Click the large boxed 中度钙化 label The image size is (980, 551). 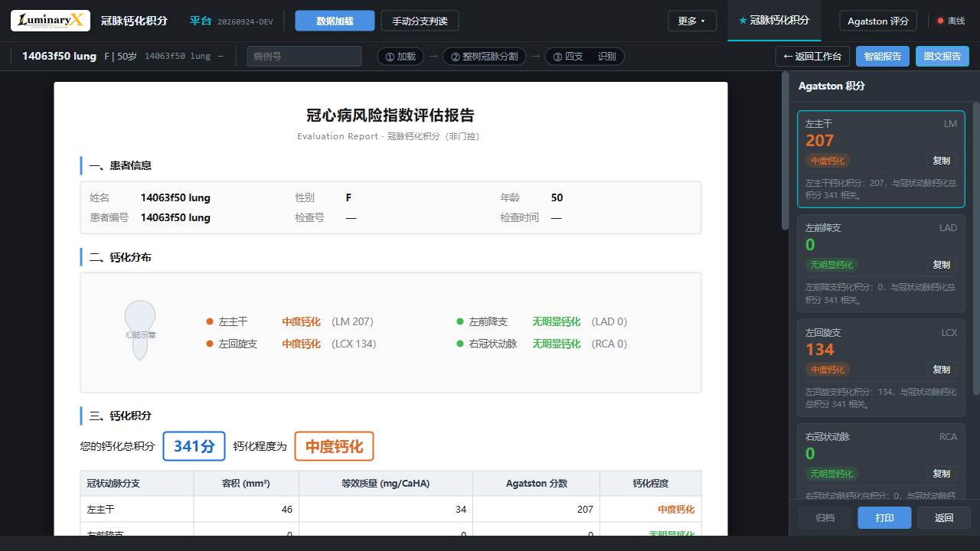click(x=334, y=446)
